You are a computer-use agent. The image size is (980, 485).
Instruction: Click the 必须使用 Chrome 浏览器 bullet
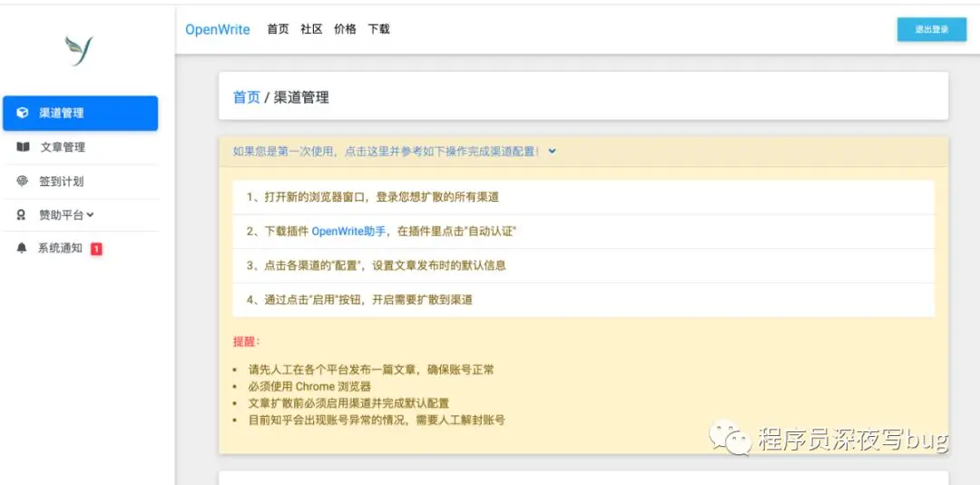(x=309, y=386)
